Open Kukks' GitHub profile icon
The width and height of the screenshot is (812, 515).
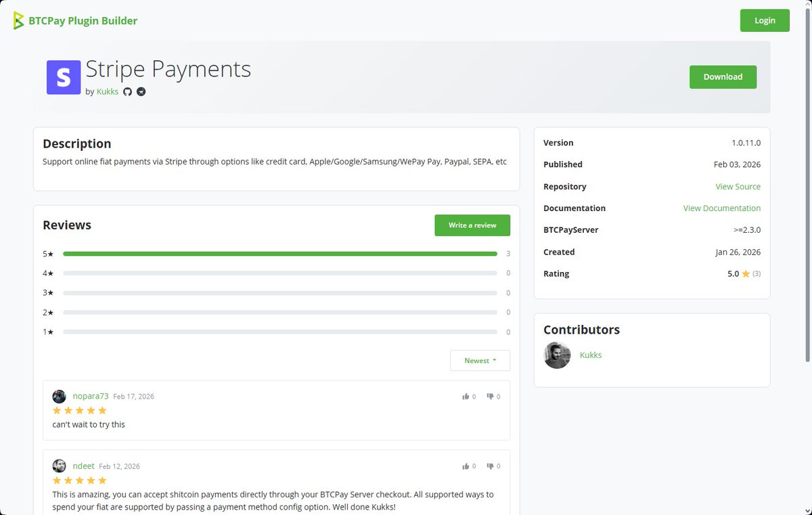click(x=127, y=91)
